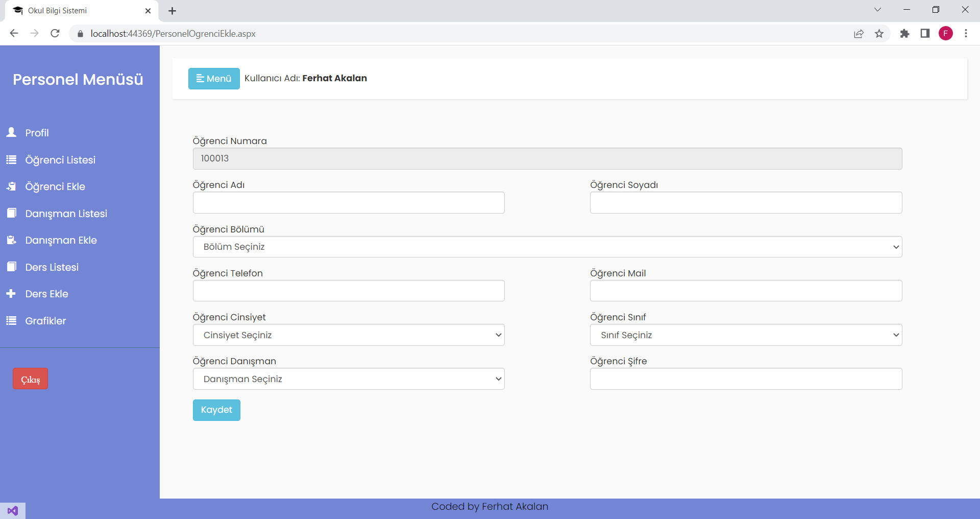Open the Profil page from the sidebar

[37, 132]
